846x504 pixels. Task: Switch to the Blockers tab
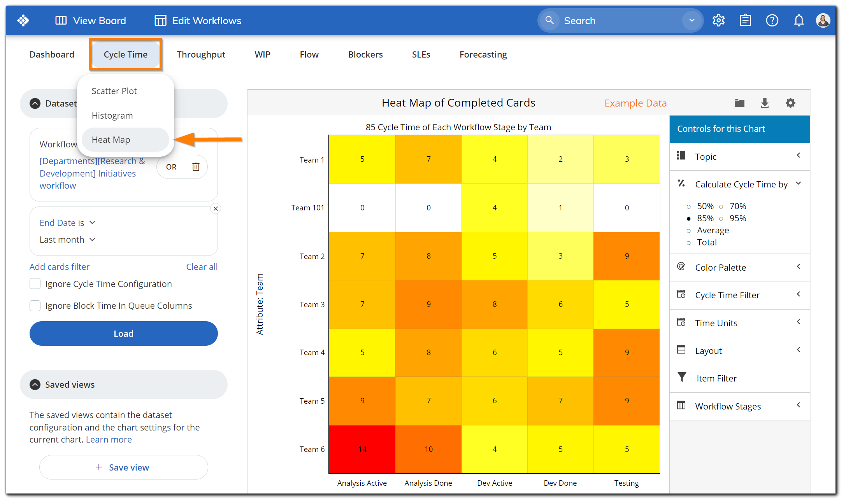pyautogui.click(x=365, y=54)
